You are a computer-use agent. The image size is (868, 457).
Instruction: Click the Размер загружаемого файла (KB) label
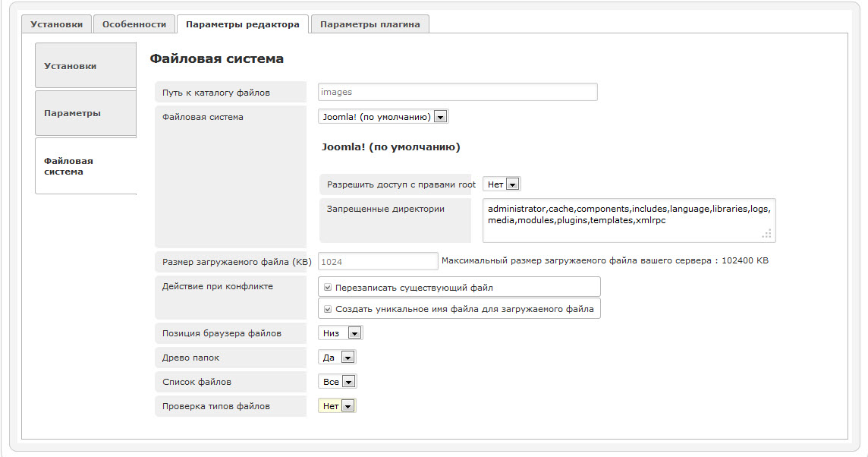pos(237,261)
